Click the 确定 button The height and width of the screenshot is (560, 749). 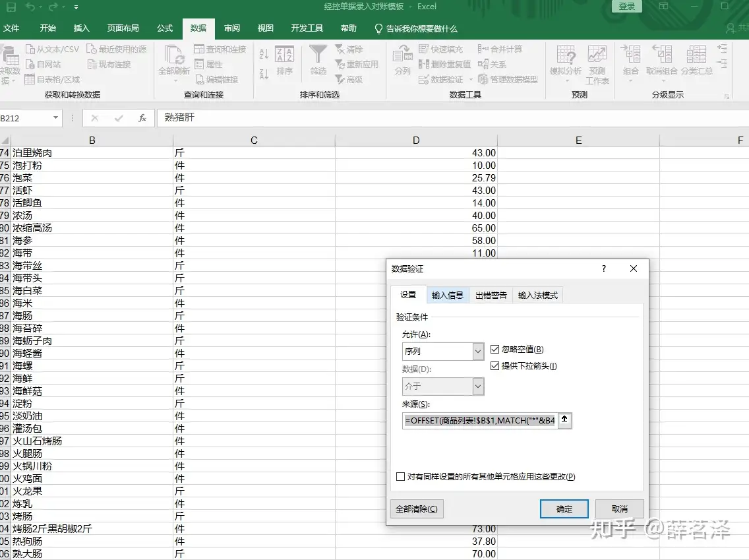coord(564,509)
